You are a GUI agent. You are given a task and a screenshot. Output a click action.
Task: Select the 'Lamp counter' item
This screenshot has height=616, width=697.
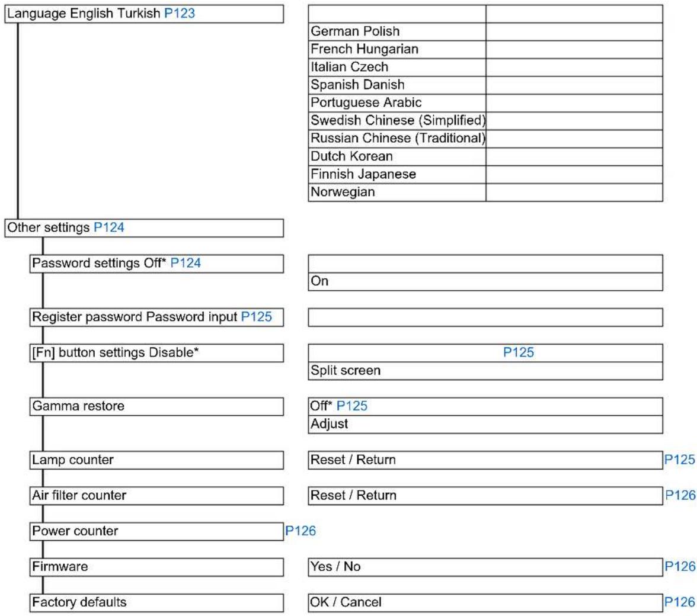click(x=156, y=460)
